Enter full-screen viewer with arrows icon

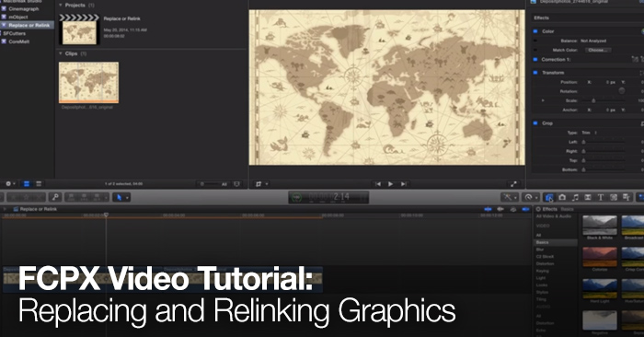[x=513, y=184]
